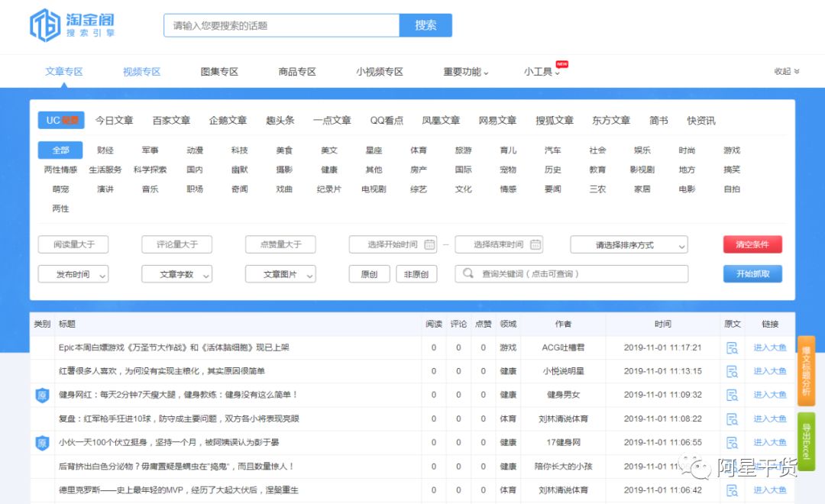Click the 淘金阁 logo icon
The width and height of the screenshot is (825, 504).
click(x=45, y=24)
